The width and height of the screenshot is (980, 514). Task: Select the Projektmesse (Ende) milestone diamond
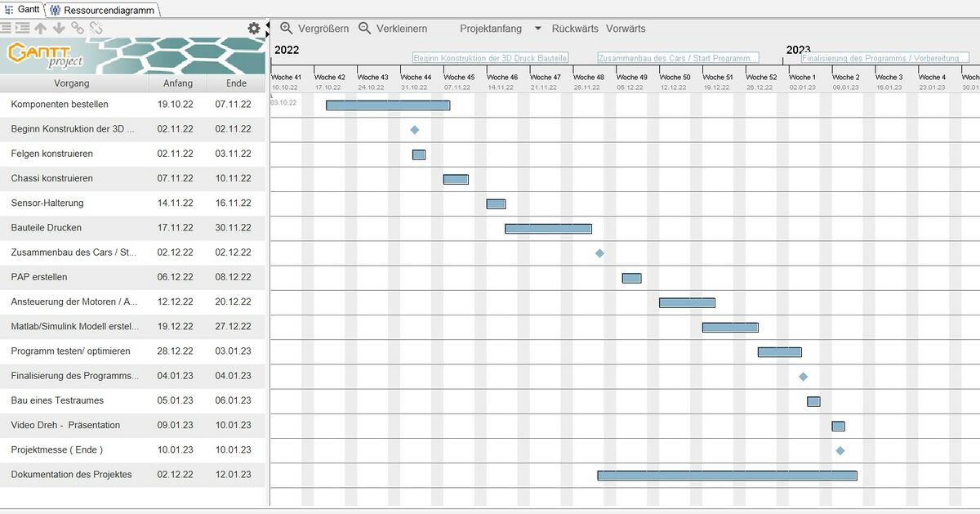(x=840, y=451)
